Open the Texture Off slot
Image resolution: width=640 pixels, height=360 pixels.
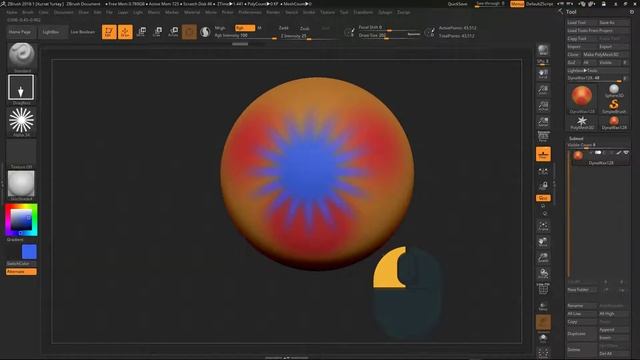(22, 153)
